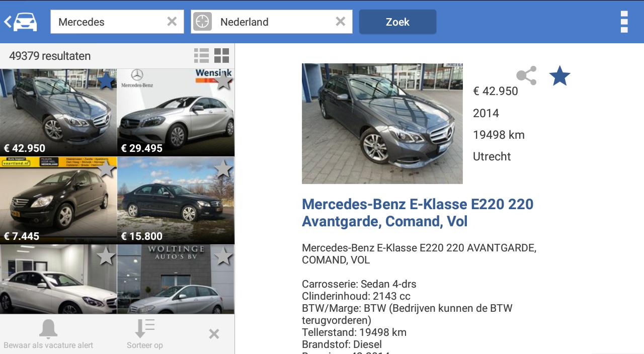
Task: Clear the Mercedes search field
Action: pyautogui.click(x=172, y=22)
